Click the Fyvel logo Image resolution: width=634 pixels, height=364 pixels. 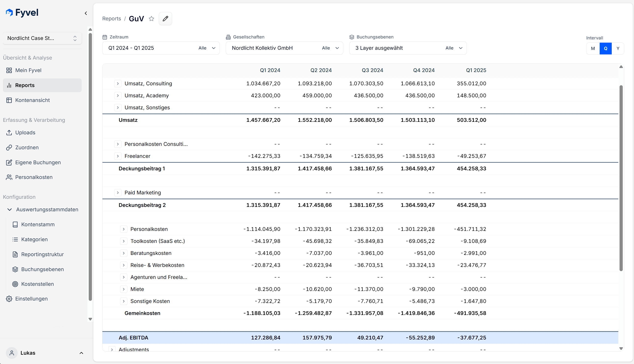click(x=22, y=13)
